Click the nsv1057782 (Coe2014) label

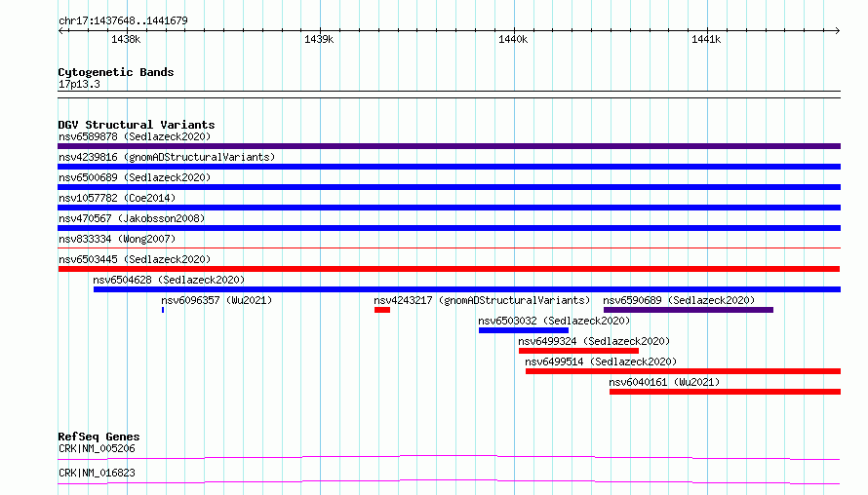(x=117, y=198)
